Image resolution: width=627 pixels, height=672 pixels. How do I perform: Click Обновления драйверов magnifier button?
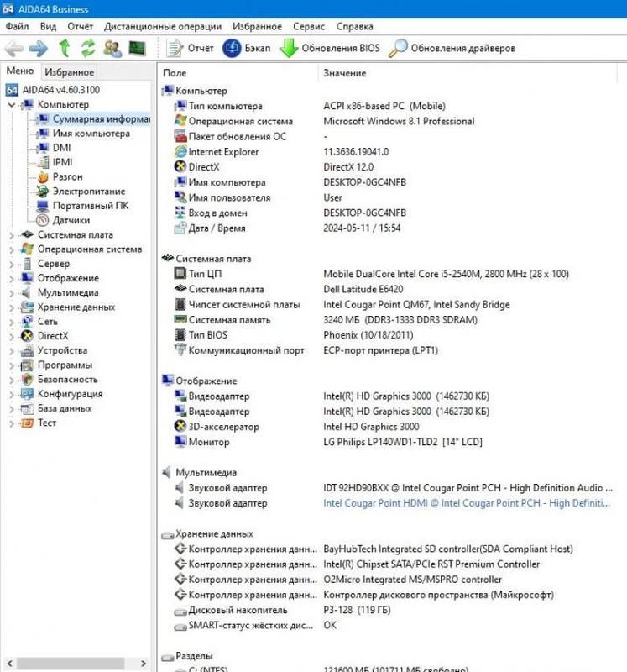[x=452, y=49]
